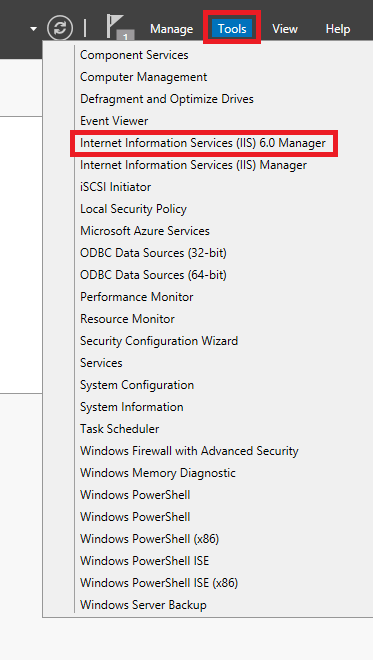Close the highlighted Tools menu
The width and height of the screenshot is (373, 660).
click(232, 29)
